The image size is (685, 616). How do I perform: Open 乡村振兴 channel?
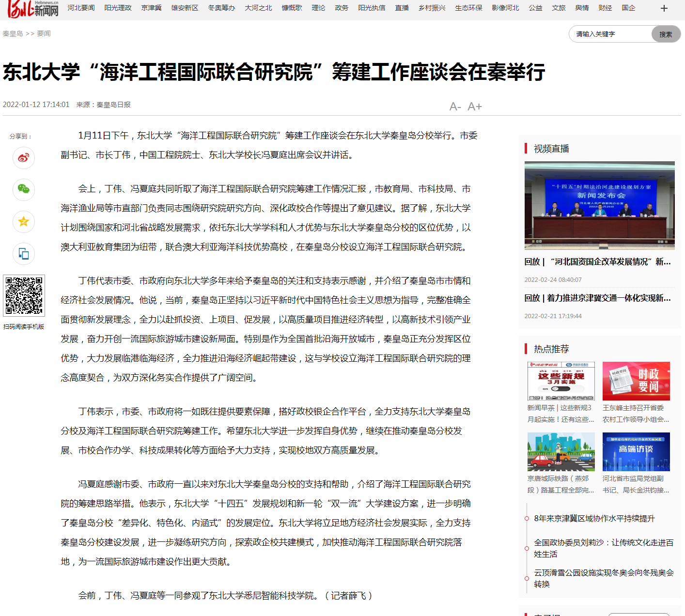432,8
